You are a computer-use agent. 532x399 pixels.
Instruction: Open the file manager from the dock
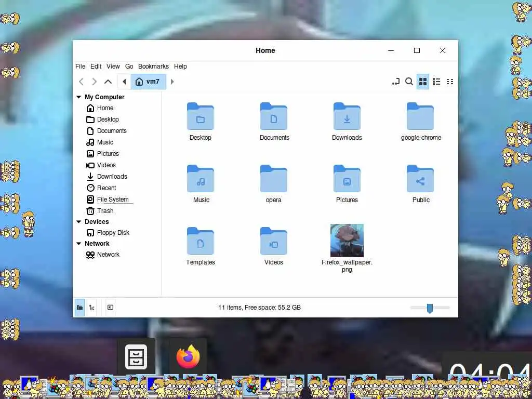click(x=136, y=356)
